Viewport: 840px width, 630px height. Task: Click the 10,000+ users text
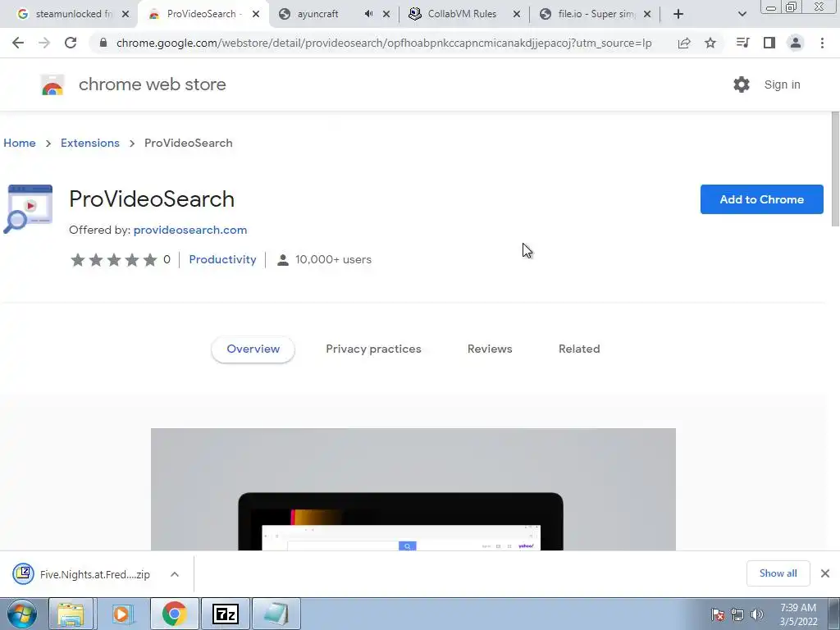333,259
